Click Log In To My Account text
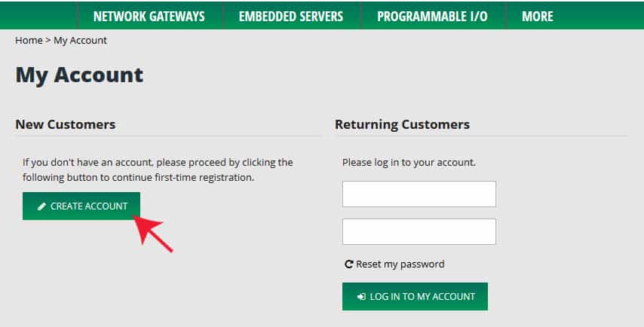 (x=422, y=297)
